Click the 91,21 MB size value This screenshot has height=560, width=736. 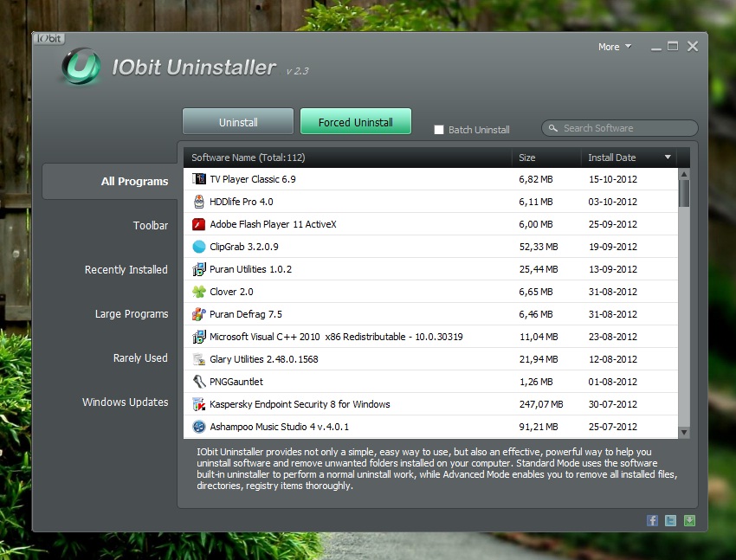pos(539,427)
